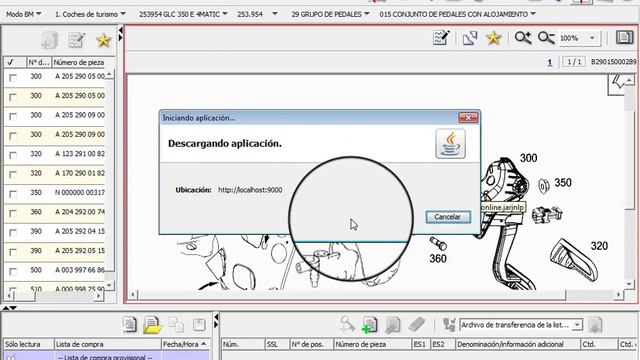Screen dimensions: 640x360
Task: Check the box for A 205 290 05 00 first row
Action: pos(13,78)
